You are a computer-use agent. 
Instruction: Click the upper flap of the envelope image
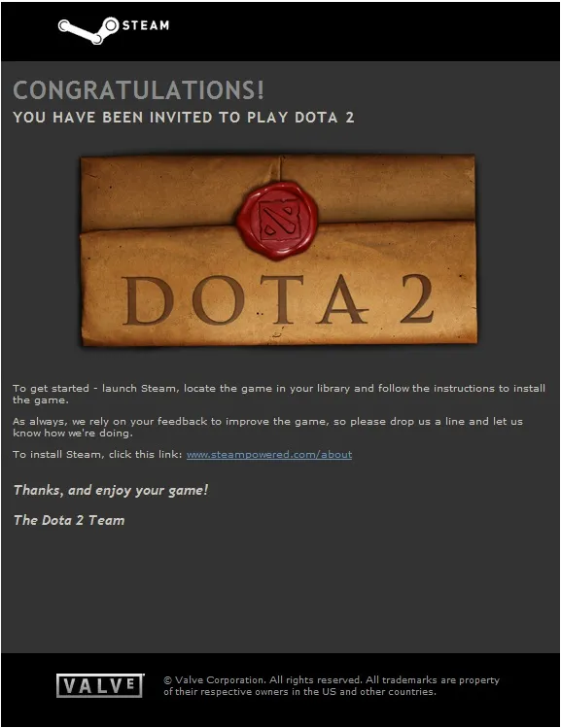(x=278, y=191)
